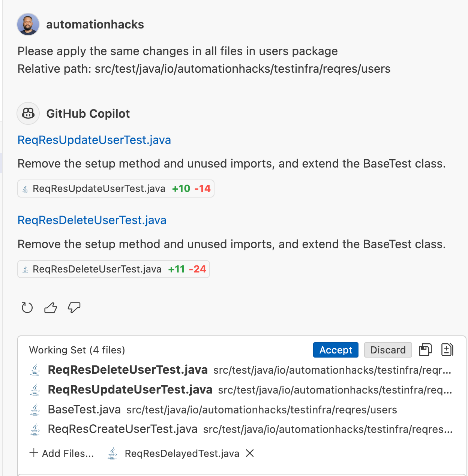Give the response a thumbs down
The width and height of the screenshot is (468, 476).
click(x=74, y=307)
